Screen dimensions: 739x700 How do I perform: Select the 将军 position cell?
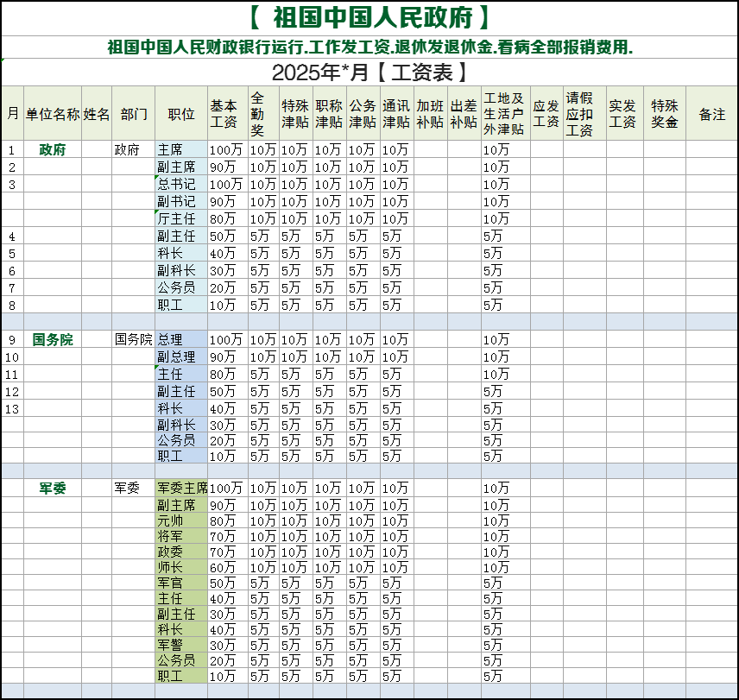pyautogui.click(x=181, y=536)
